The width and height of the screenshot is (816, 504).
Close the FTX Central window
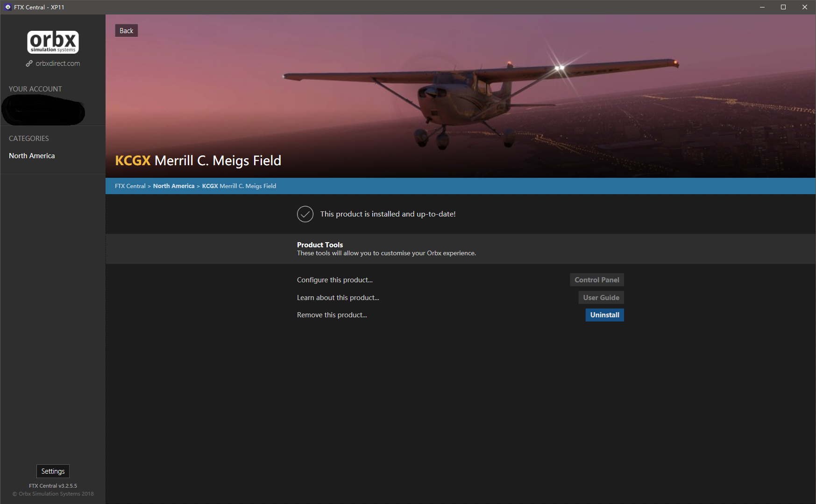[x=805, y=7]
